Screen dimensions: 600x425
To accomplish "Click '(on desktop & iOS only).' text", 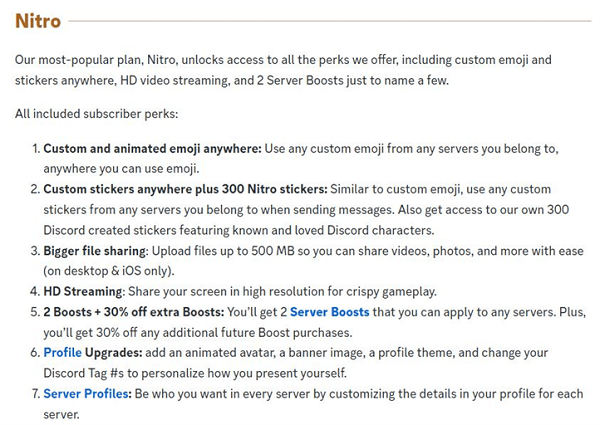I will (109, 271).
